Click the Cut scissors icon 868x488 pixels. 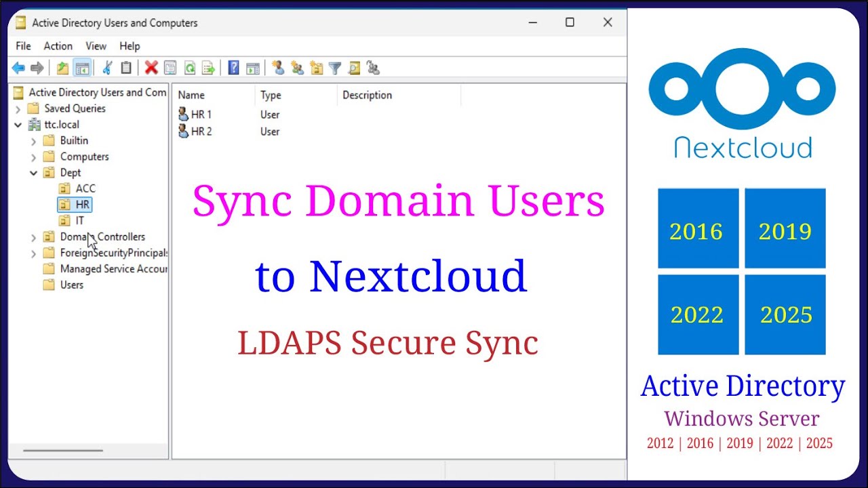point(107,68)
